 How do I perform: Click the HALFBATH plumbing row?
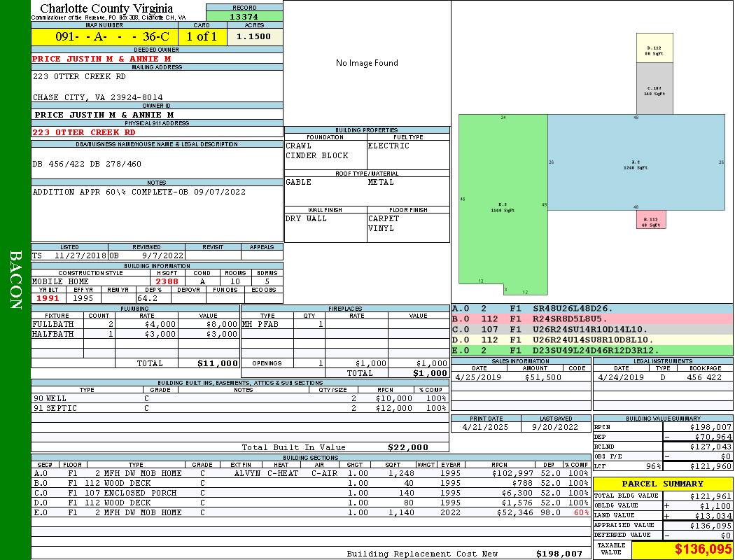pyautogui.click(x=136, y=334)
